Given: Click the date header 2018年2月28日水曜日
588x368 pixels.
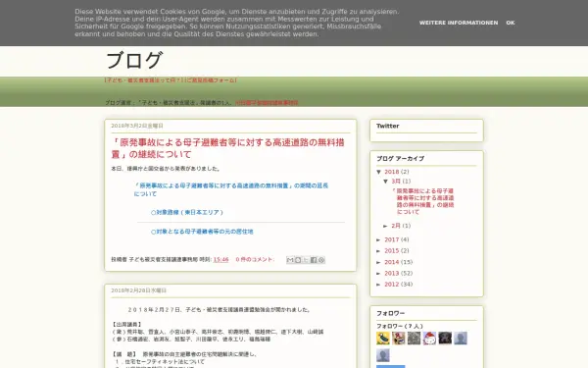Looking at the screenshot, I should (x=139, y=290).
